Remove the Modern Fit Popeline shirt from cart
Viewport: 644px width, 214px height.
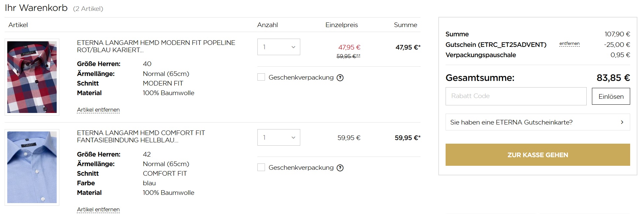coord(98,110)
